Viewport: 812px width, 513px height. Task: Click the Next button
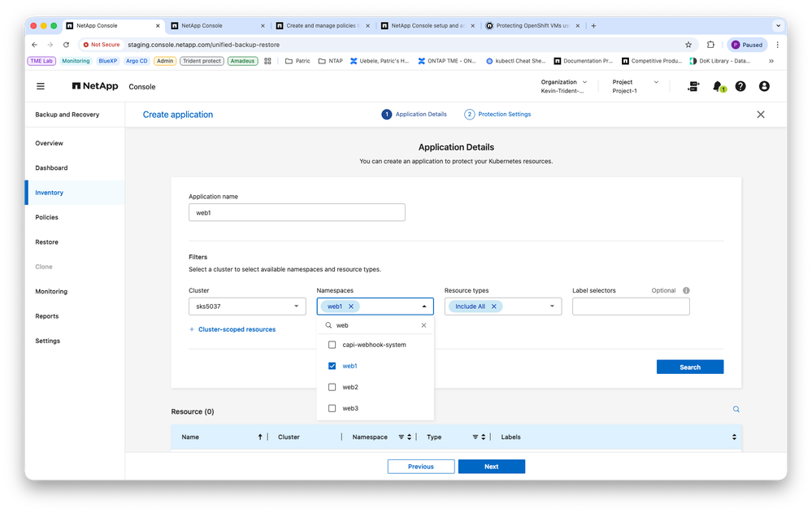(492, 467)
